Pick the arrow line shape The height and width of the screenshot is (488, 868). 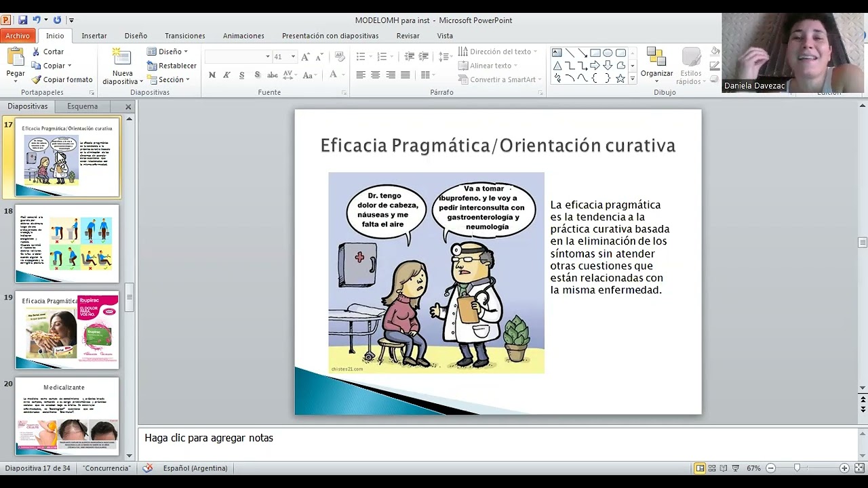click(583, 53)
